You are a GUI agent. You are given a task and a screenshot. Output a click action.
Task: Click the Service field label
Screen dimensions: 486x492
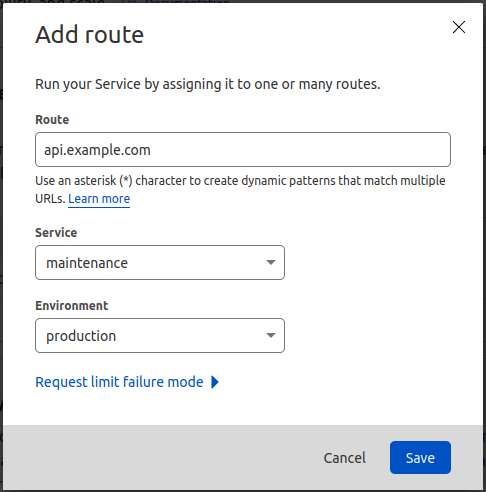56,233
